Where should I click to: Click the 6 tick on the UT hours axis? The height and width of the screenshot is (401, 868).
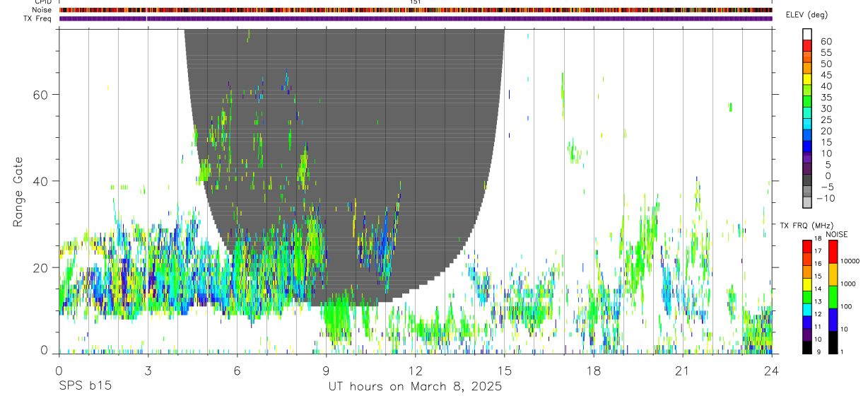(237, 371)
